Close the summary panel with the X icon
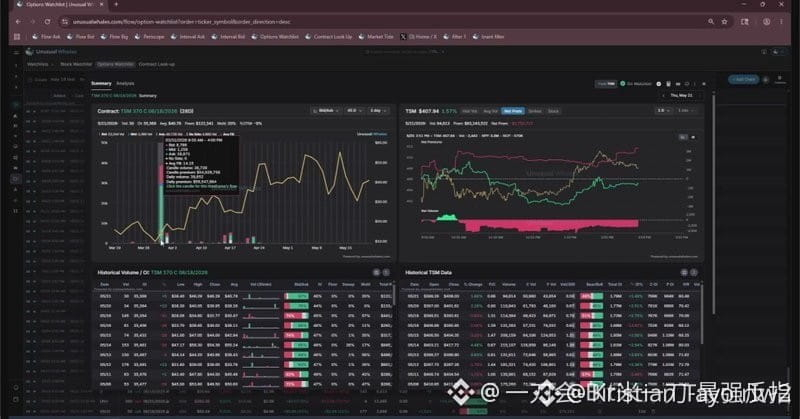This screenshot has height=419, width=800. point(704,84)
